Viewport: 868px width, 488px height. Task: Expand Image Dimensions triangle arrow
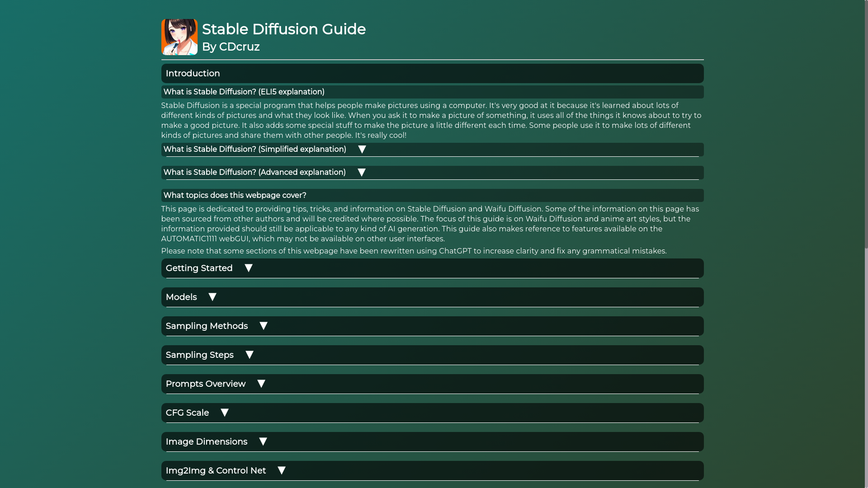263,441
